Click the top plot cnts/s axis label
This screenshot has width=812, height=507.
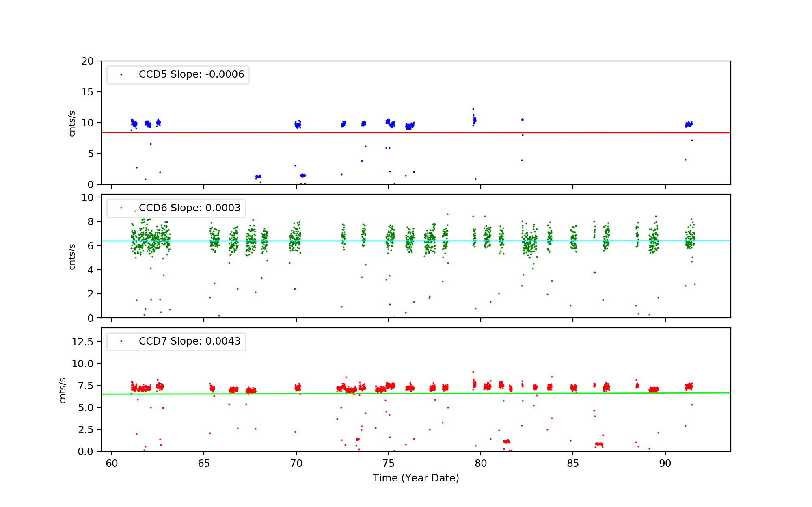click(x=72, y=123)
